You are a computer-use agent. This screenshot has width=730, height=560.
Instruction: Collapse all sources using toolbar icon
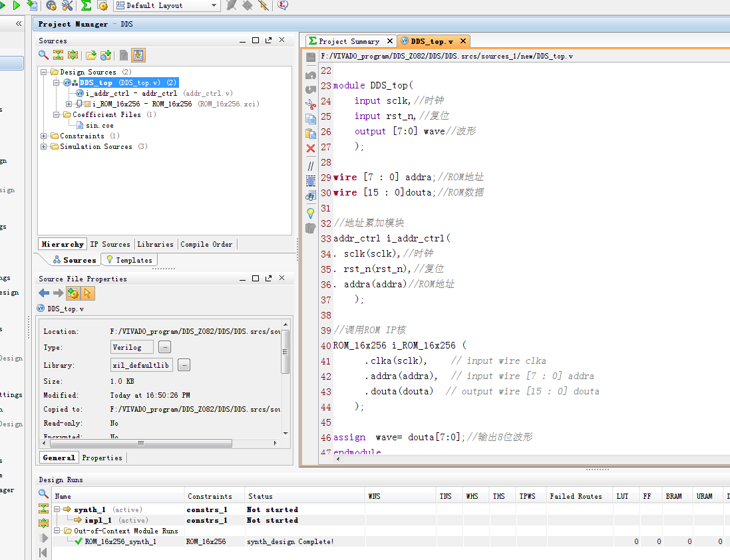click(x=58, y=55)
